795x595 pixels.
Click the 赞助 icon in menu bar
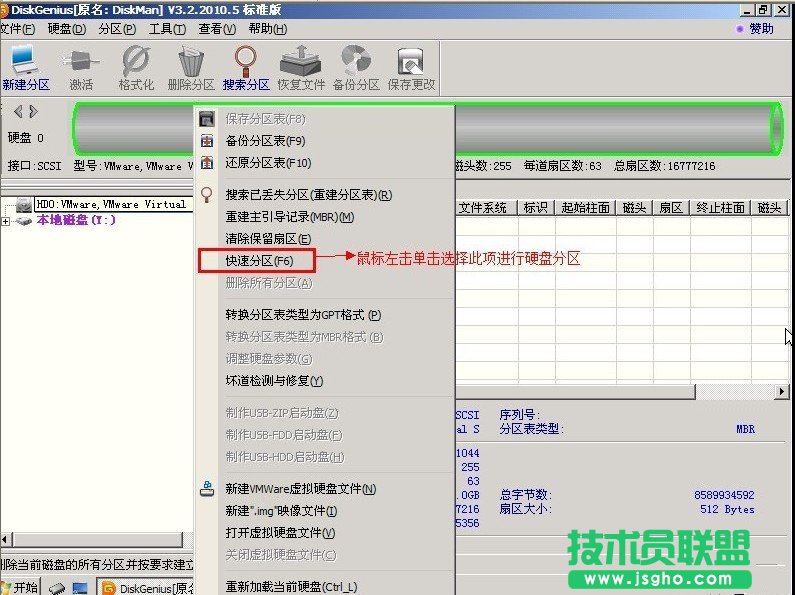tap(740, 29)
